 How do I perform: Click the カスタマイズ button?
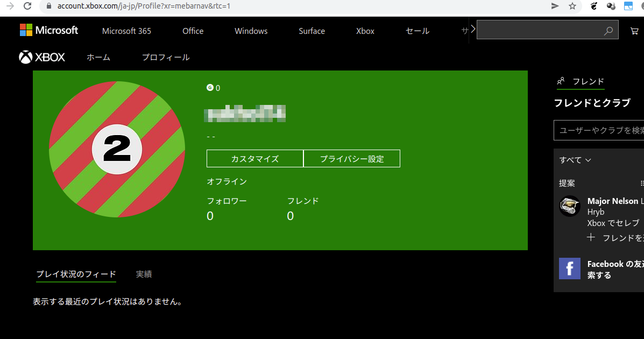(x=254, y=159)
